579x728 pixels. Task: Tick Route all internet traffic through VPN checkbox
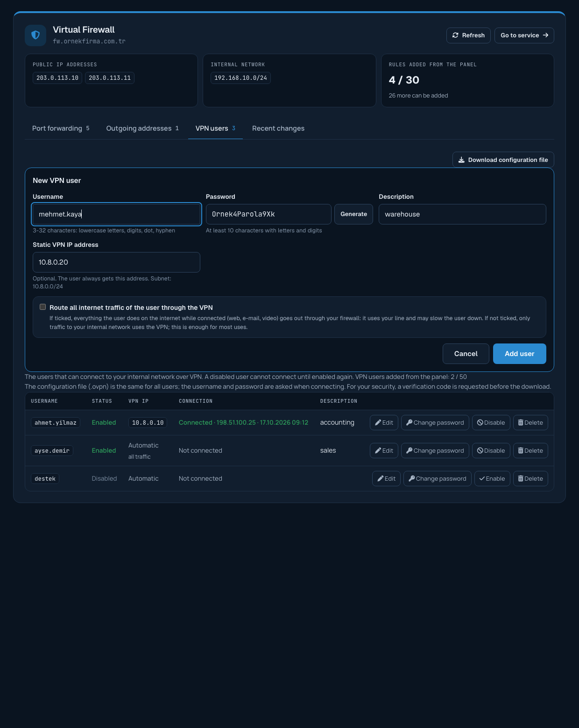42,307
